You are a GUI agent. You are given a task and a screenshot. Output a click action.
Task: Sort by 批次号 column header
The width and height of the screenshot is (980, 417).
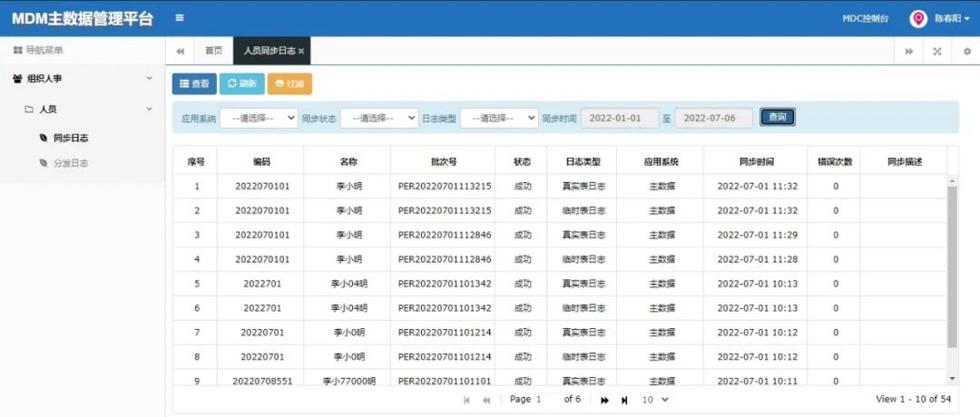click(x=444, y=161)
